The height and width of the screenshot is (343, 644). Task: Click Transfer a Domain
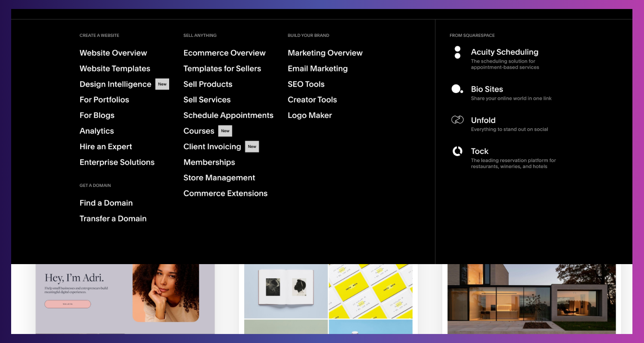pos(113,219)
